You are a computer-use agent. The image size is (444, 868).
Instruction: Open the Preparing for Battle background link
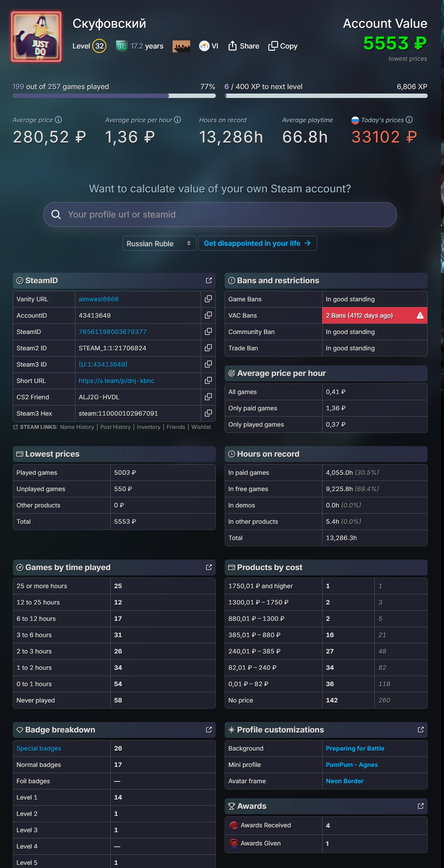[355, 748]
